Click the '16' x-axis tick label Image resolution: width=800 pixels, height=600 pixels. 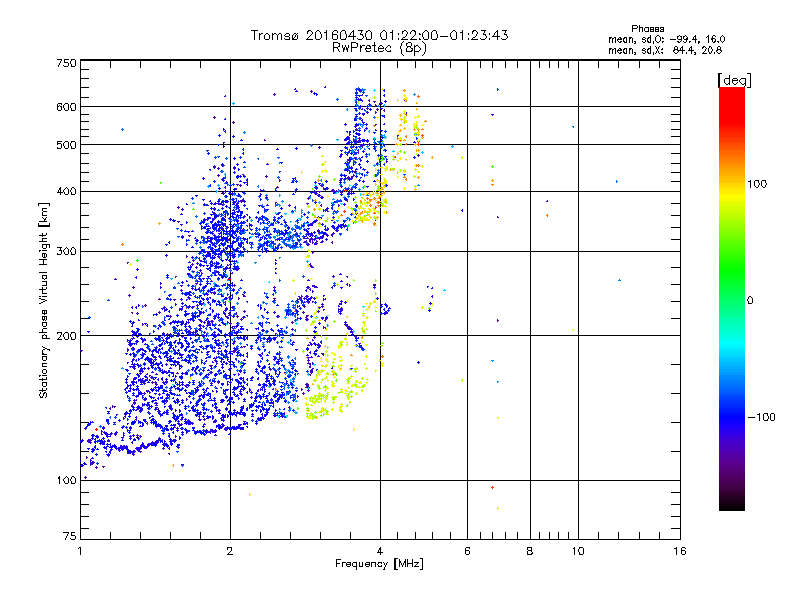680,551
